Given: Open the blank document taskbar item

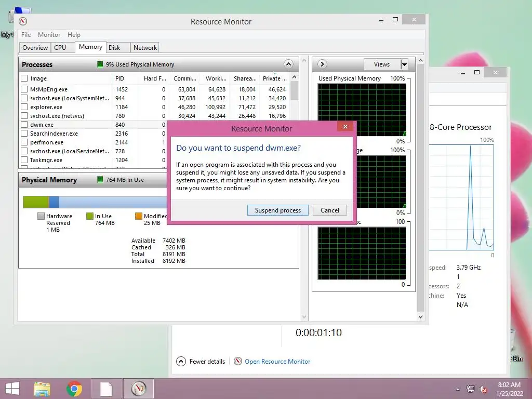Looking at the screenshot, I should point(106,389).
